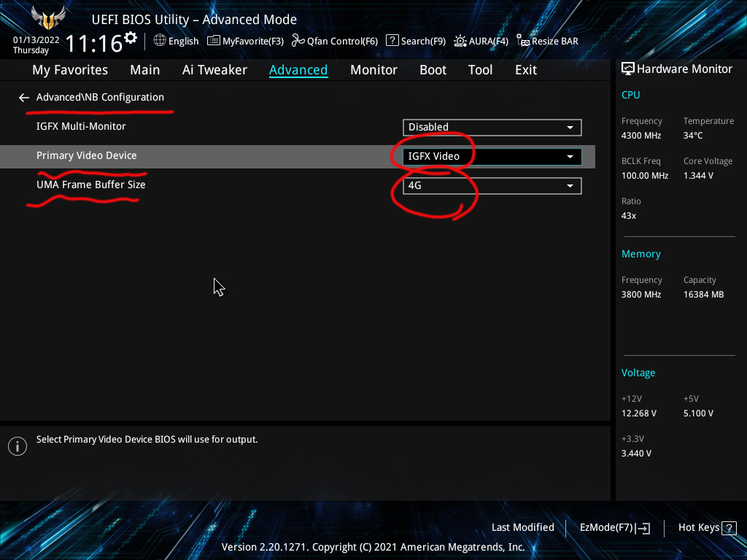Select the Primary Video Device row label

[87, 156]
